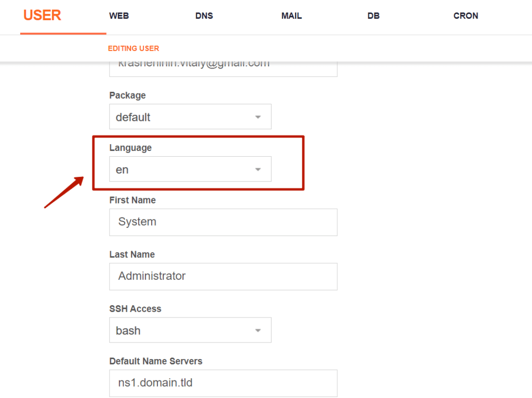Viewport: 532px width, 398px height.
Task: Go to the DNS tab
Action: click(x=204, y=16)
